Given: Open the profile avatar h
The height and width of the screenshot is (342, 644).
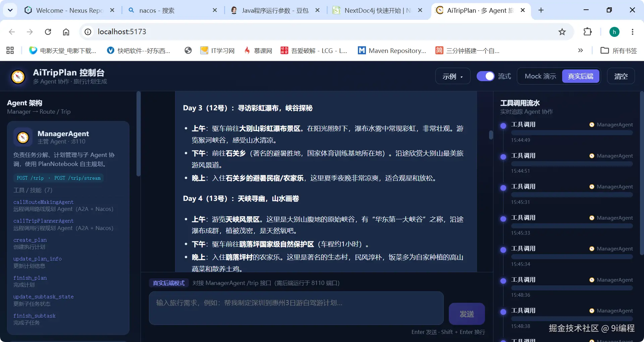Looking at the screenshot, I should pyautogui.click(x=614, y=32).
